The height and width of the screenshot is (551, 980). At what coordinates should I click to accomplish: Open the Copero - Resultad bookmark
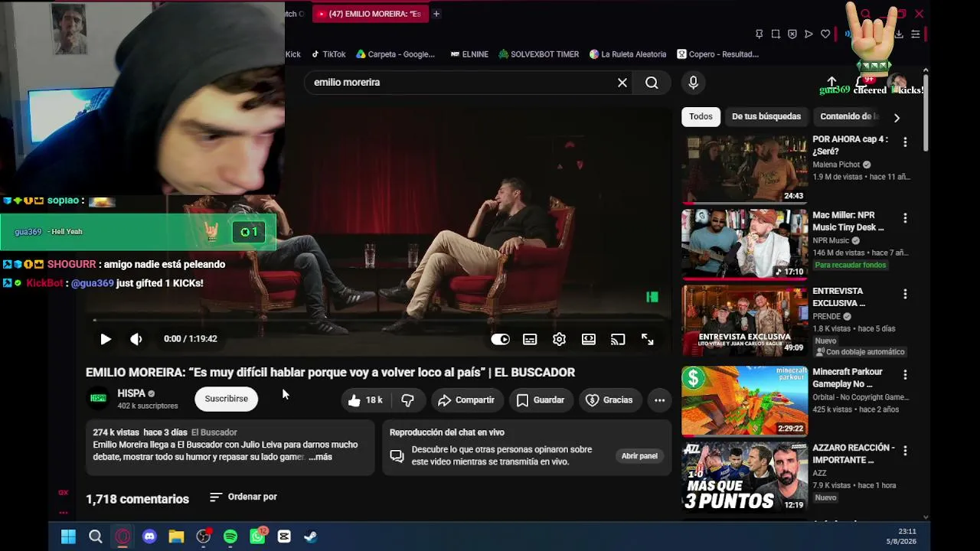(x=717, y=54)
